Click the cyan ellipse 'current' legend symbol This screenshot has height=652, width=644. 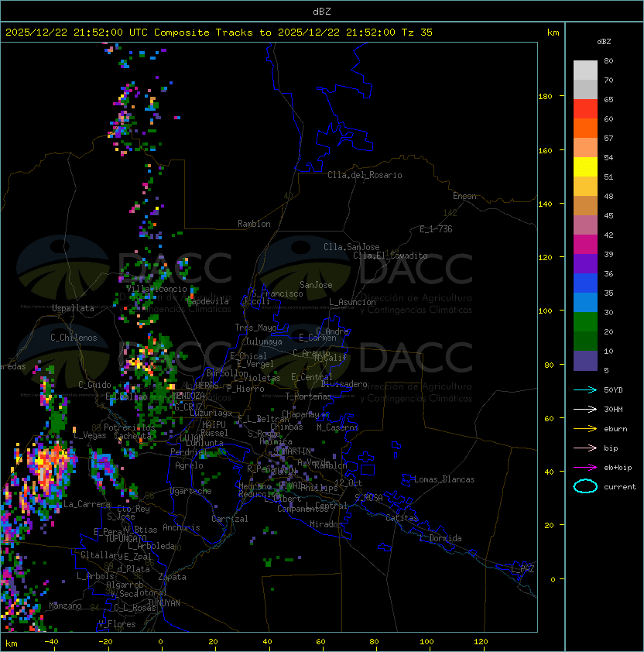[x=585, y=486]
